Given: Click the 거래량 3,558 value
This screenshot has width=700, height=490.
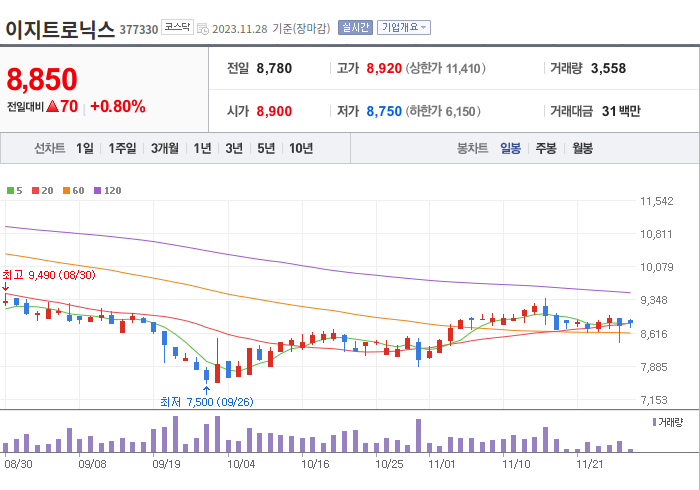Looking at the screenshot, I should click(608, 68).
